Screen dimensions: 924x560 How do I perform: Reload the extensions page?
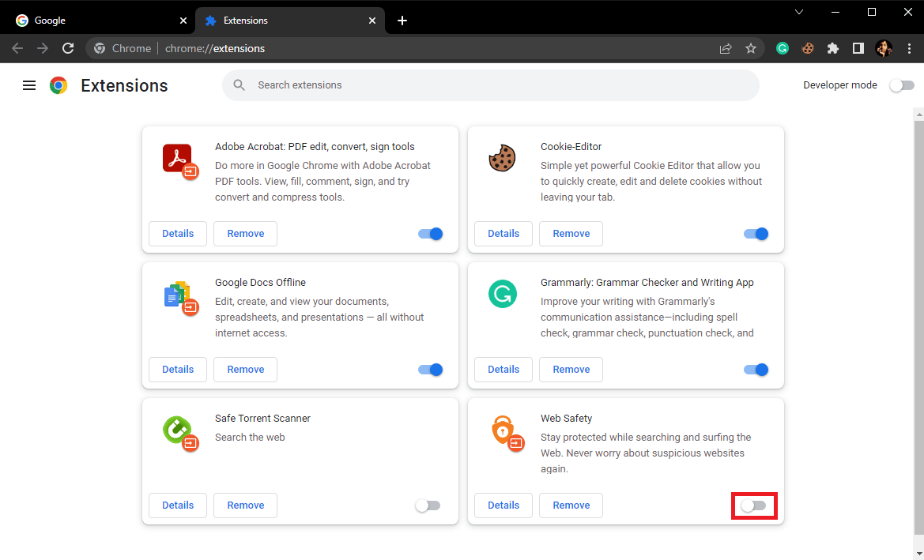tap(68, 48)
